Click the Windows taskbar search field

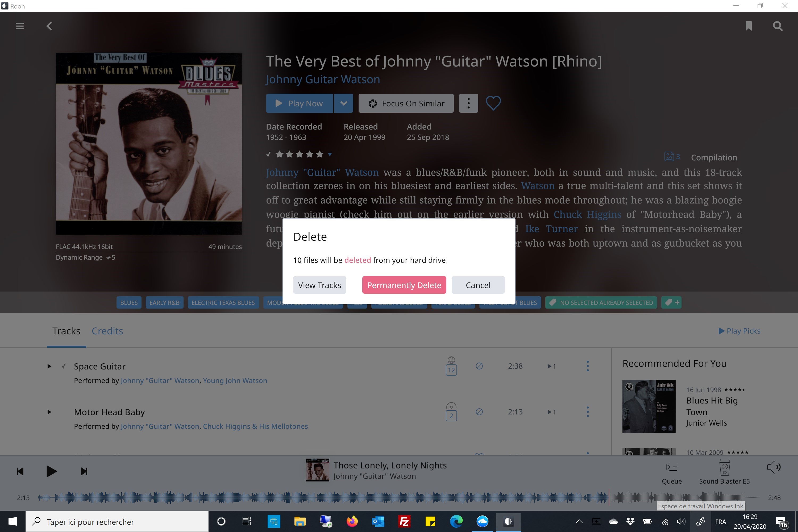point(117,521)
